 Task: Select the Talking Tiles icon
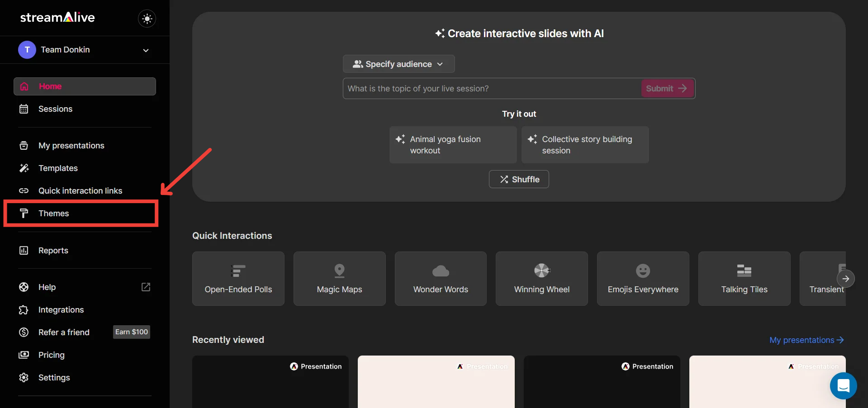click(x=744, y=270)
